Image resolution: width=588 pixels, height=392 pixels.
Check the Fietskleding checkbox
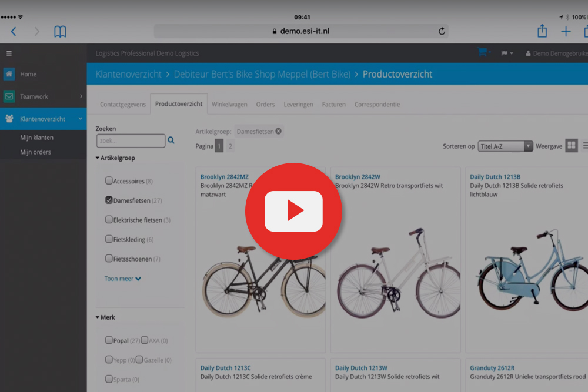109,239
